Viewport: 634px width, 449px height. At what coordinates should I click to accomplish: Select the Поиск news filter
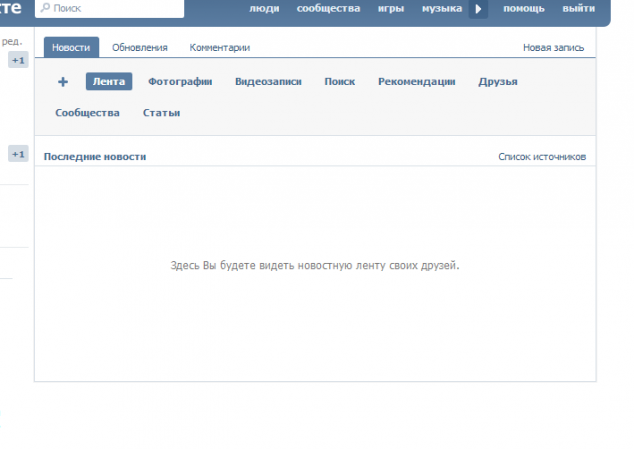340,81
